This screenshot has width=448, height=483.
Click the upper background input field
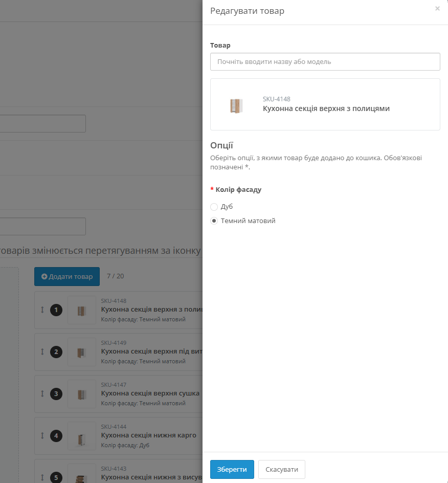43,124
